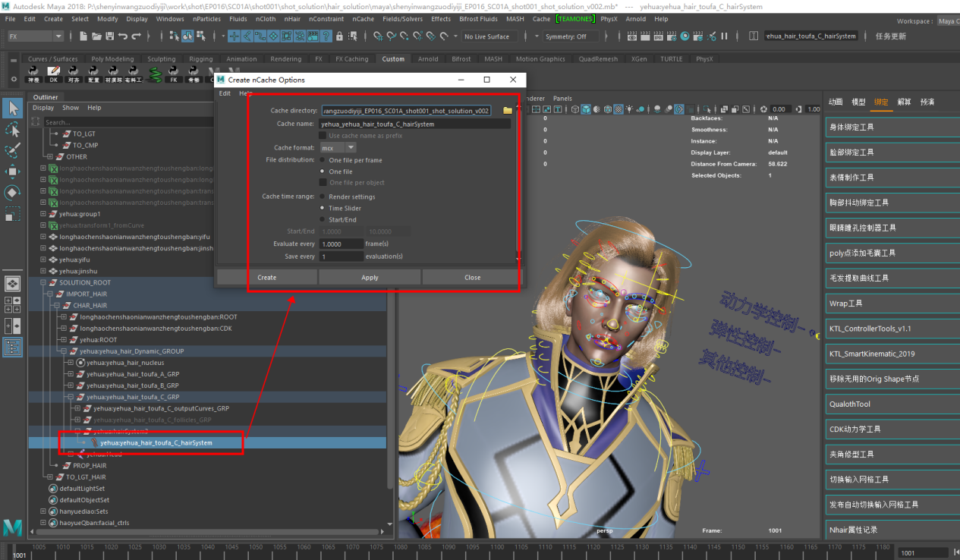Click the Create button in nCache dialog
This screenshot has height=560, width=960.
267,278
